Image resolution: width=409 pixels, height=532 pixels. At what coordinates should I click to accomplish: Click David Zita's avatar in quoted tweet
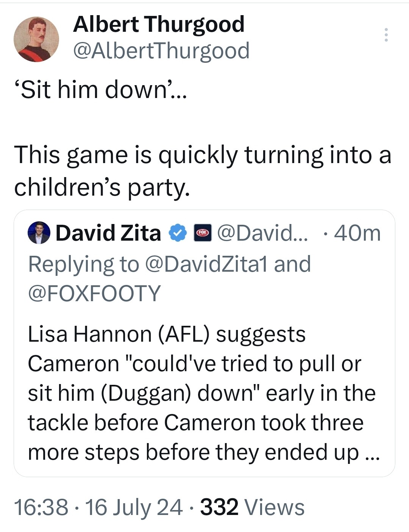[39, 233]
